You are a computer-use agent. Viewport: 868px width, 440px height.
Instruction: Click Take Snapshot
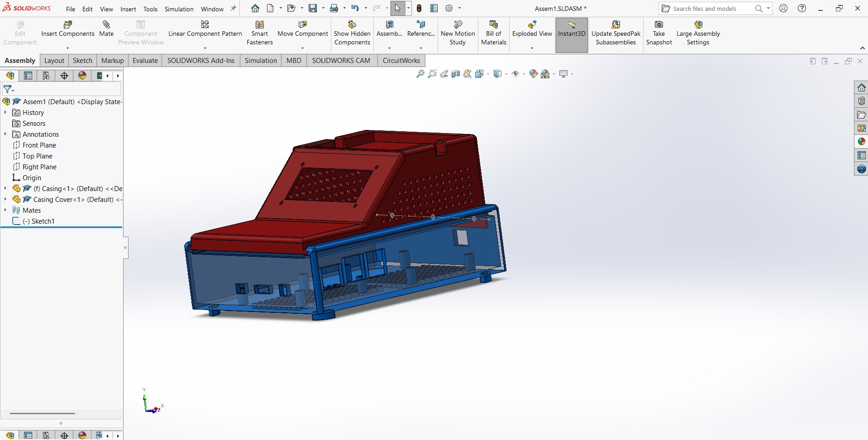point(659,33)
